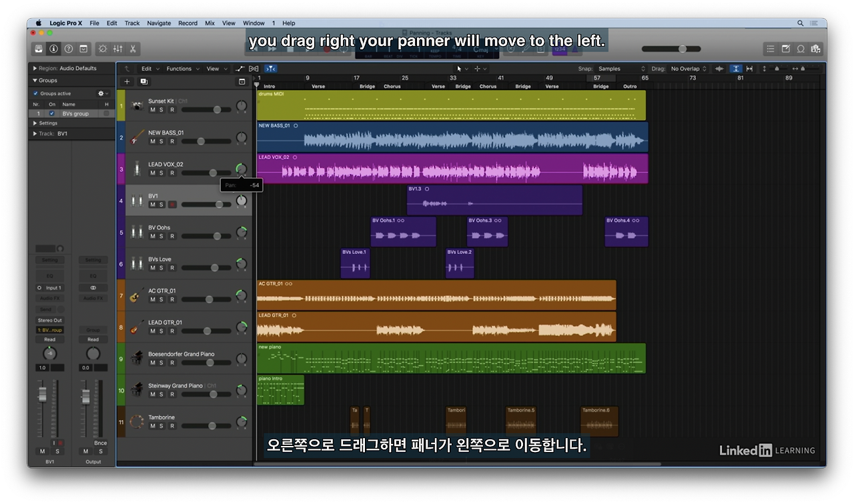This screenshot has height=504, width=854.
Task: Open List Editors button at top right
Action: click(771, 49)
